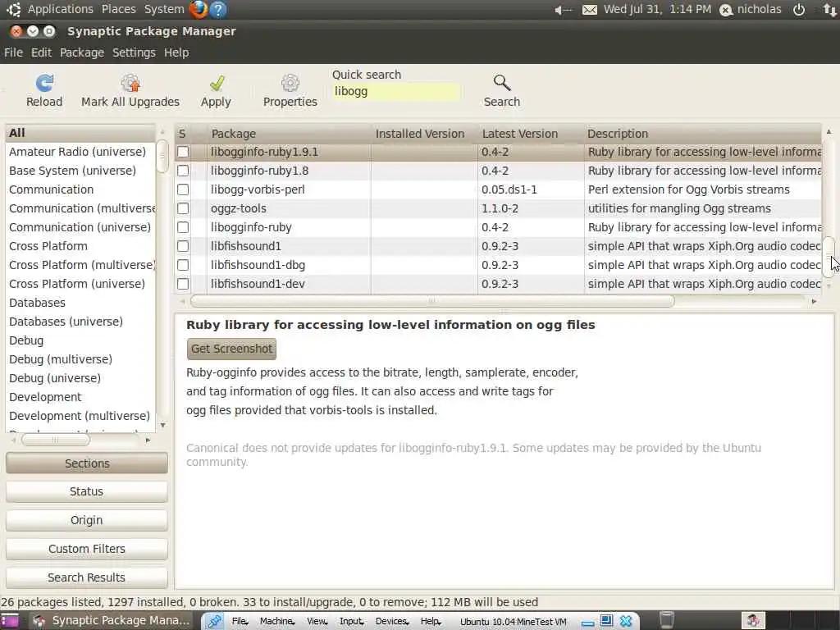Open the VirtualBox Machine dropdown menu
This screenshot has height=630, width=840.
point(277,622)
